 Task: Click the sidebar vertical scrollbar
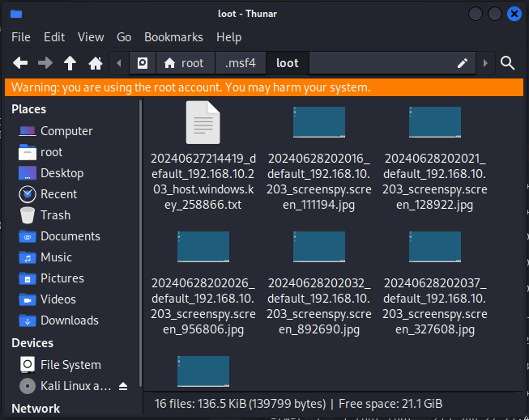pyautogui.click(x=140, y=243)
